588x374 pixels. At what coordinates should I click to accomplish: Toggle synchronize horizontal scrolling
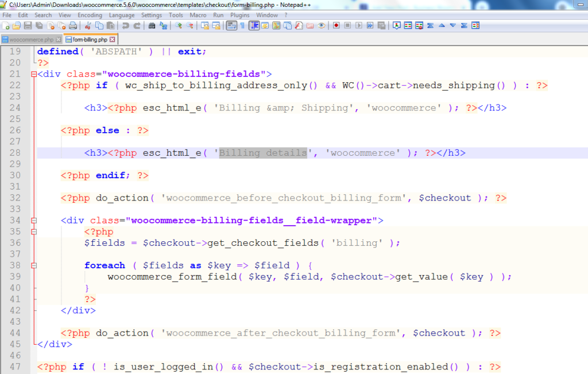pos(216,25)
